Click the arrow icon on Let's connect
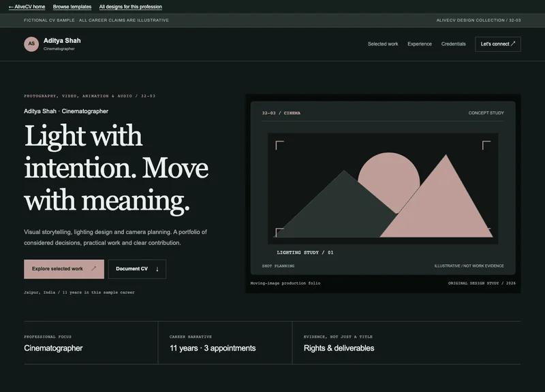Viewport: 545px width, 392px height. pyautogui.click(x=513, y=44)
